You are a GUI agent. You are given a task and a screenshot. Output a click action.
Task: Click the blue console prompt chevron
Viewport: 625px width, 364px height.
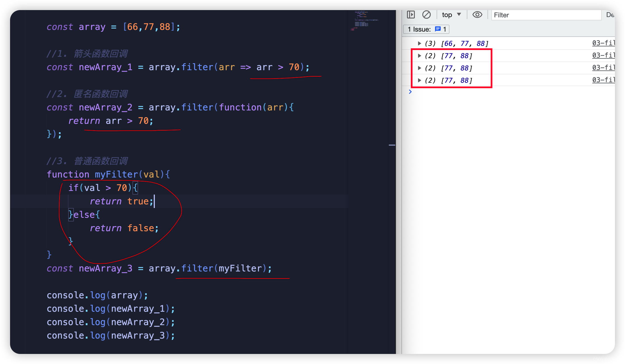(410, 92)
